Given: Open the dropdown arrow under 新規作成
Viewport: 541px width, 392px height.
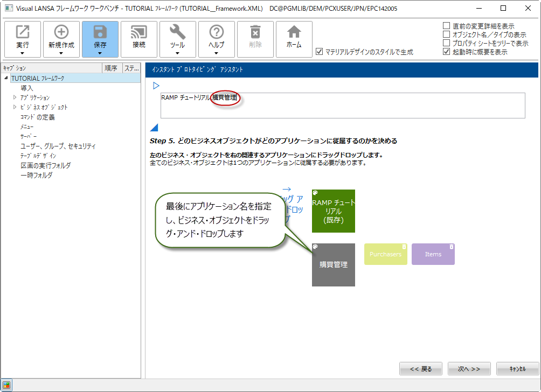Looking at the screenshot, I should coord(61,53).
